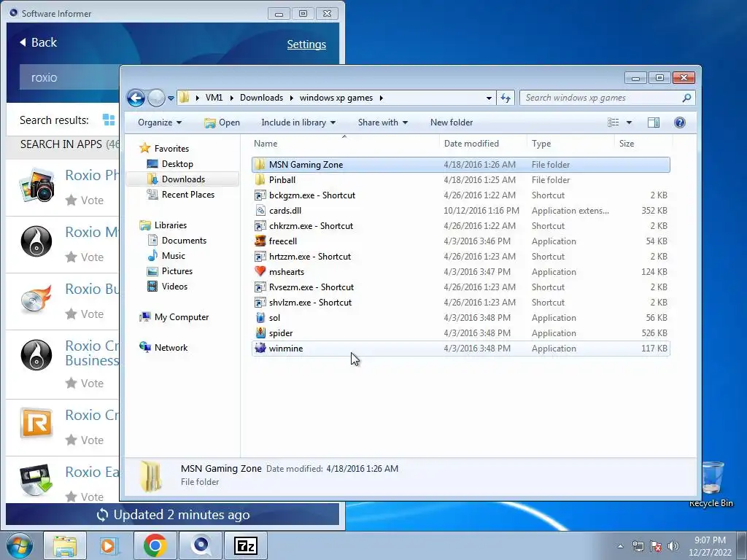Select the freecell application icon
Screen dimensions: 747x560
point(260,241)
